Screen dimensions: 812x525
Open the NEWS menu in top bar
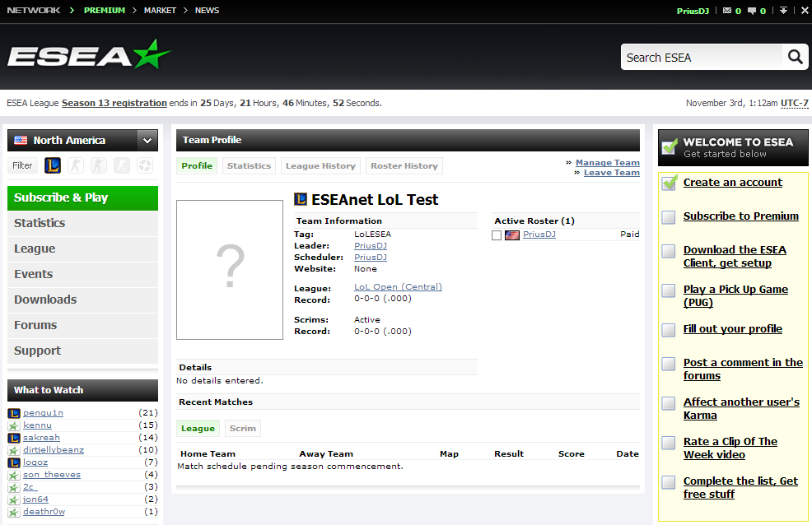pyautogui.click(x=208, y=11)
